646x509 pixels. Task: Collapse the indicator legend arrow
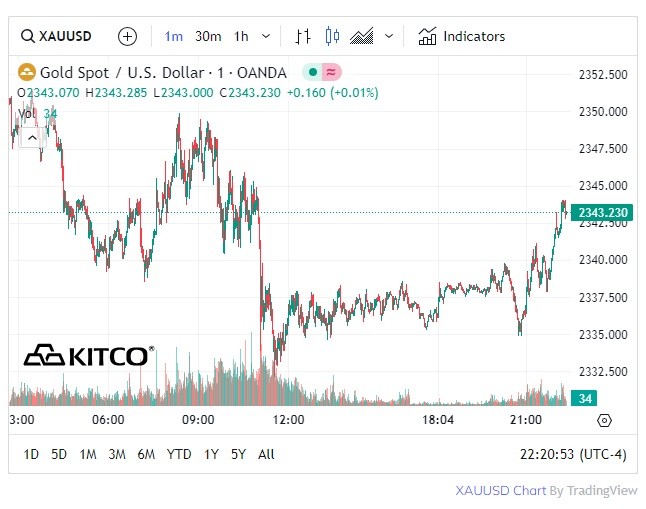(x=32, y=138)
